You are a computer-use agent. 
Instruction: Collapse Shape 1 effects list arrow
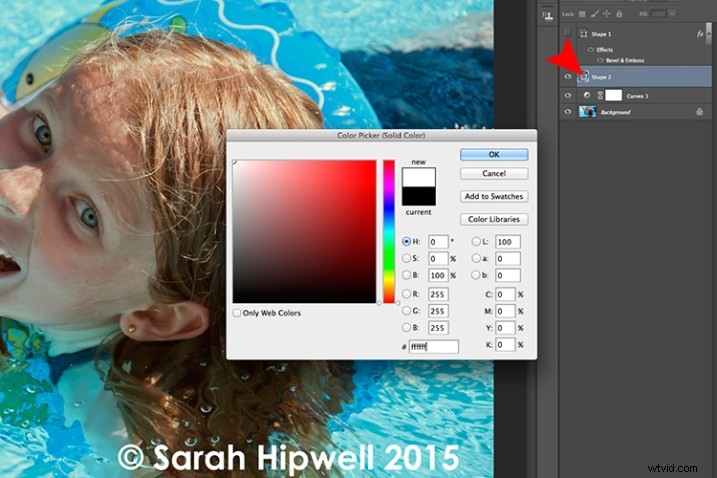tap(708, 34)
